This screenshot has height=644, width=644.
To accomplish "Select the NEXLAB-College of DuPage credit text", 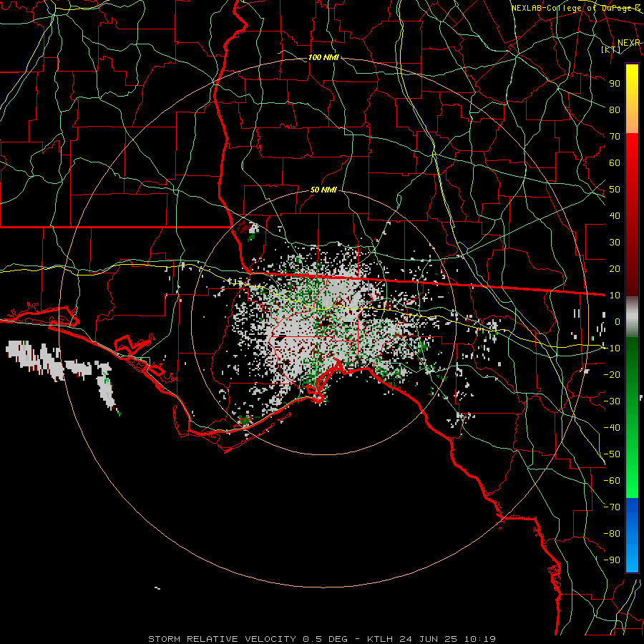I will (576, 8).
